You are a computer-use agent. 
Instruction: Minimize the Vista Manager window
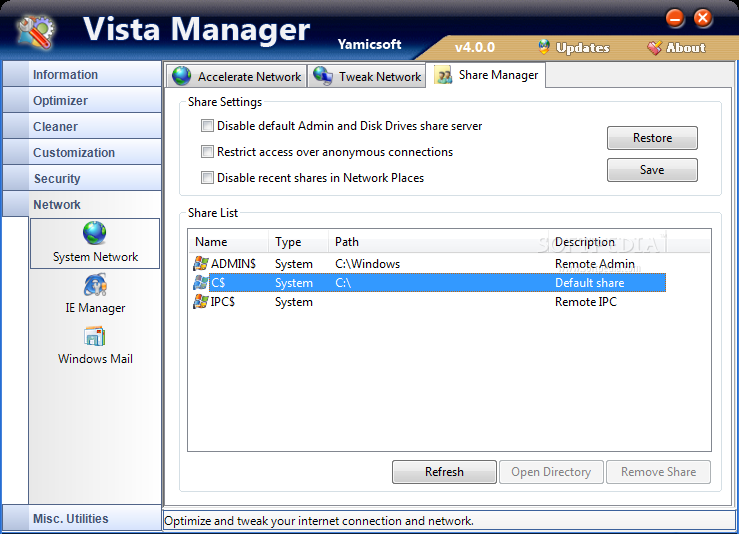[674, 18]
